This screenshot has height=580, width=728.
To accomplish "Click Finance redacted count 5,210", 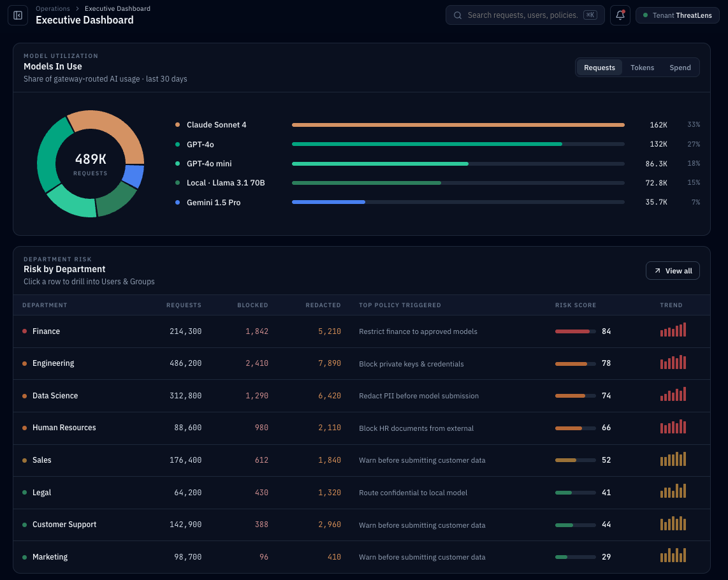I will (x=330, y=331).
